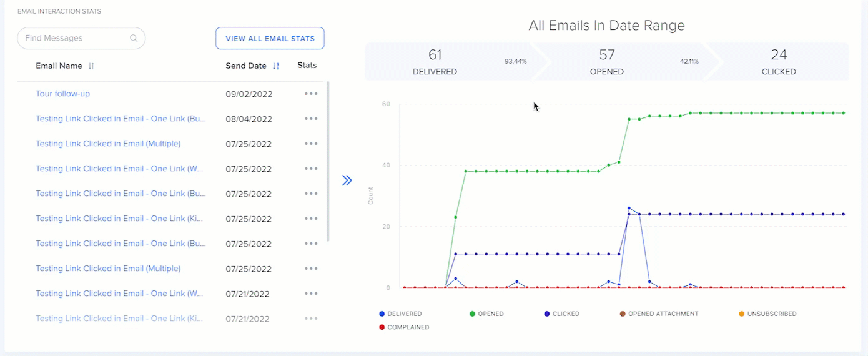Click the email list vertical scrollbar
Viewport: 868px width, 356px height.
pyautogui.click(x=328, y=162)
